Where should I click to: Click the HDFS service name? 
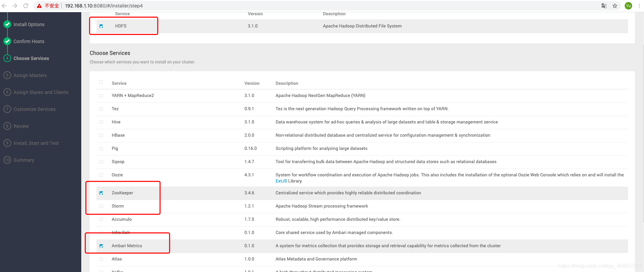point(121,26)
